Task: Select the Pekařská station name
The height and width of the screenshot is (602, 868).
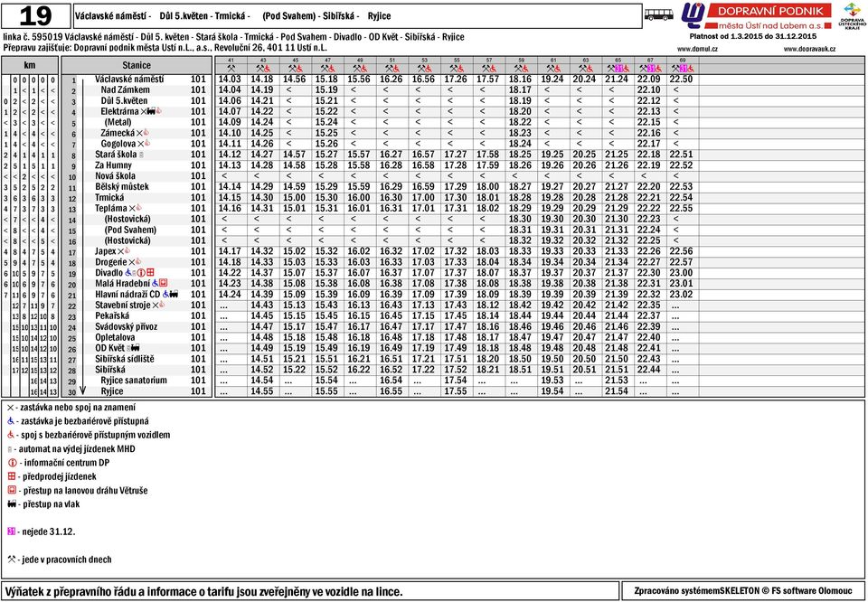Action: tap(112, 316)
